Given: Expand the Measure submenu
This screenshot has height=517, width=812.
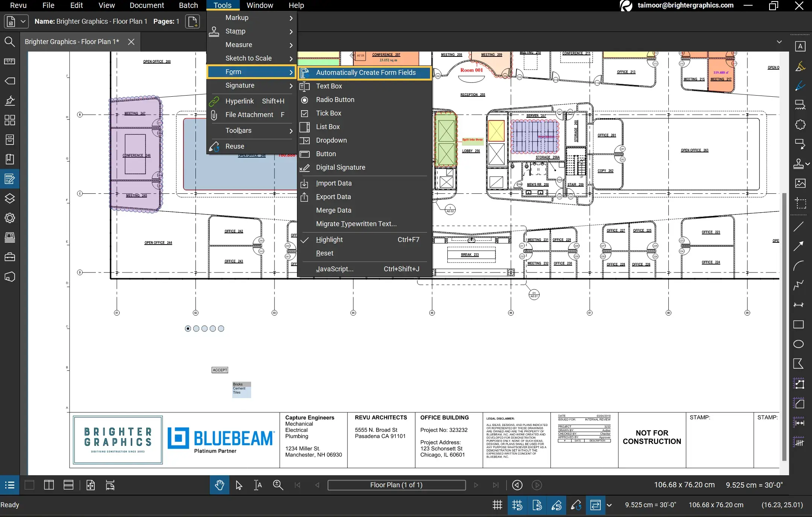Looking at the screenshot, I should click(x=251, y=45).
